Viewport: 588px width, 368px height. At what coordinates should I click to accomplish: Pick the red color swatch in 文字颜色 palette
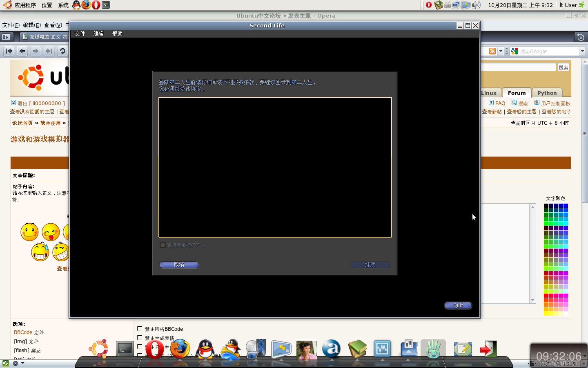[546, 295]
